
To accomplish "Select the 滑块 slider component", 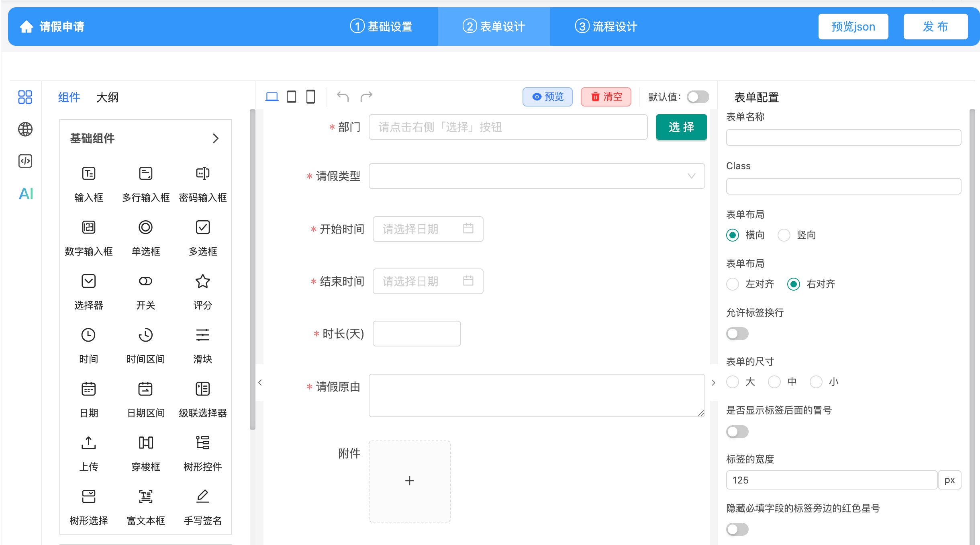I will (203, 345).
